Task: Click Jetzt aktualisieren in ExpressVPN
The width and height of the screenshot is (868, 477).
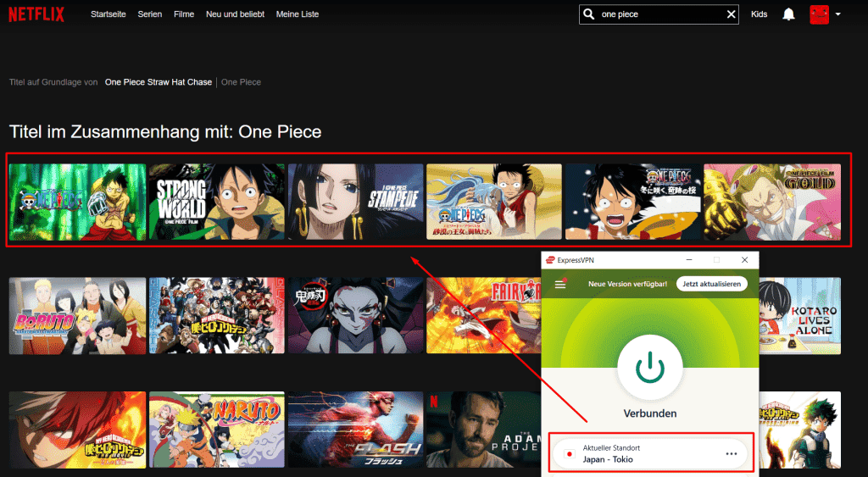Action: point(711,284)
